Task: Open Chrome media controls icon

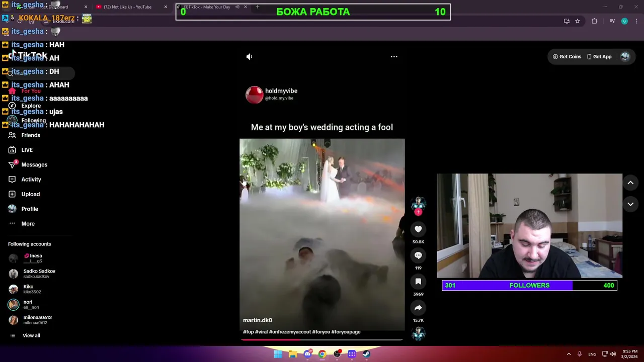Action: [612, 21]
